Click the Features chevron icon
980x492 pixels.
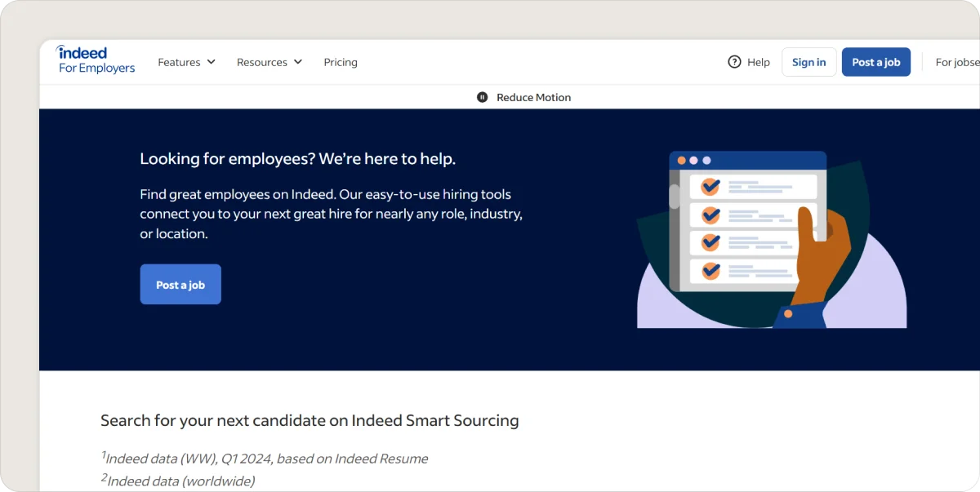[212, 61]
